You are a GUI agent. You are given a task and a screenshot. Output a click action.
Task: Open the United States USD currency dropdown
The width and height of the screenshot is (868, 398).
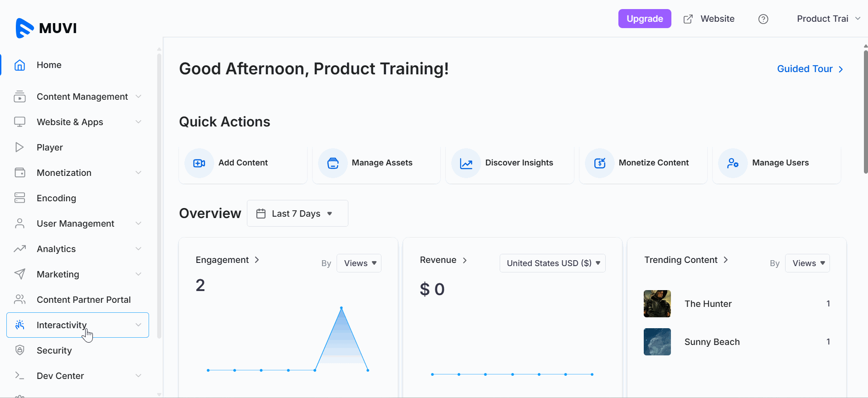click(x=552, y=263)
